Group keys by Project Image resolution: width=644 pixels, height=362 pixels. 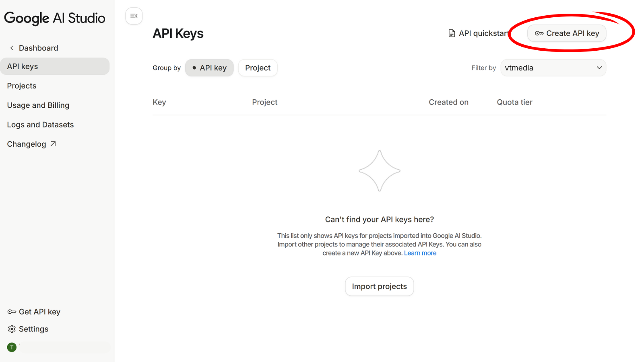pos(258,68)
